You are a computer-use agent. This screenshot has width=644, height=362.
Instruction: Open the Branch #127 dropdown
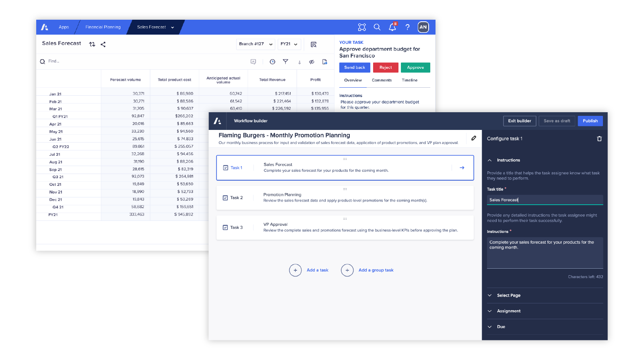pos(256,44)
